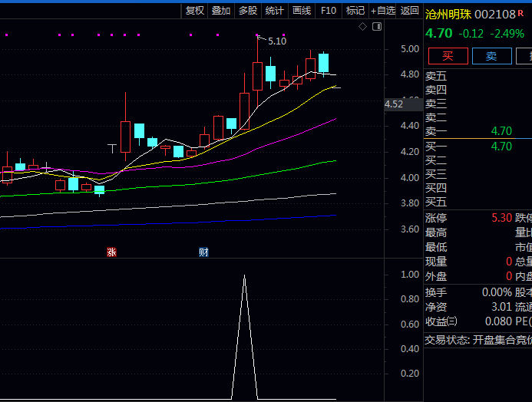The width and height of the screenshot is (532, 402).
Task: Activate the 画线 drawing tool
Action: [x=302, y=11]
